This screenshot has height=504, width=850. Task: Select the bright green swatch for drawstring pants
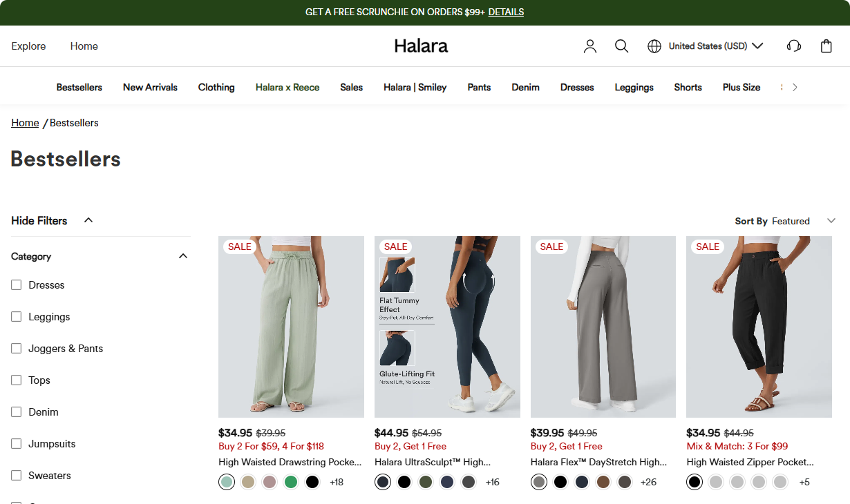point(291,482)
